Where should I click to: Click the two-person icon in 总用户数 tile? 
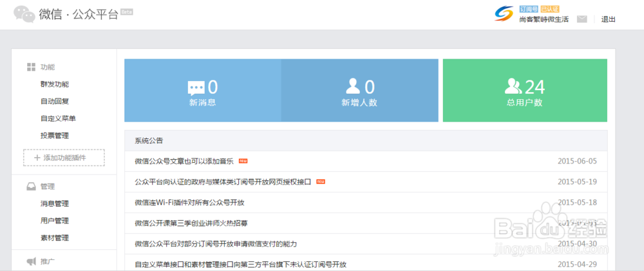point(513,87)
